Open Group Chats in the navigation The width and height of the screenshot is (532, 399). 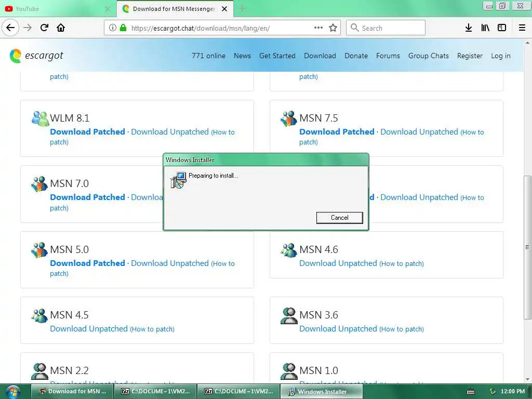point(429,56)
